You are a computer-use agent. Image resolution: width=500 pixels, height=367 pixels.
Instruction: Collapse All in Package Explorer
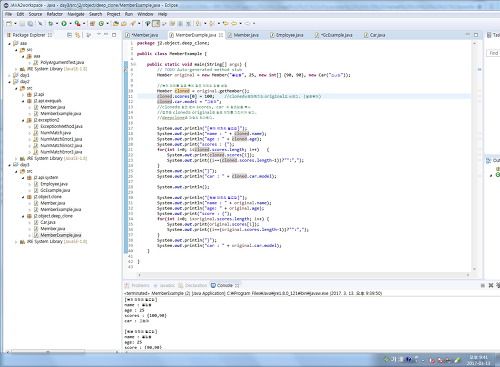point(69,35)
